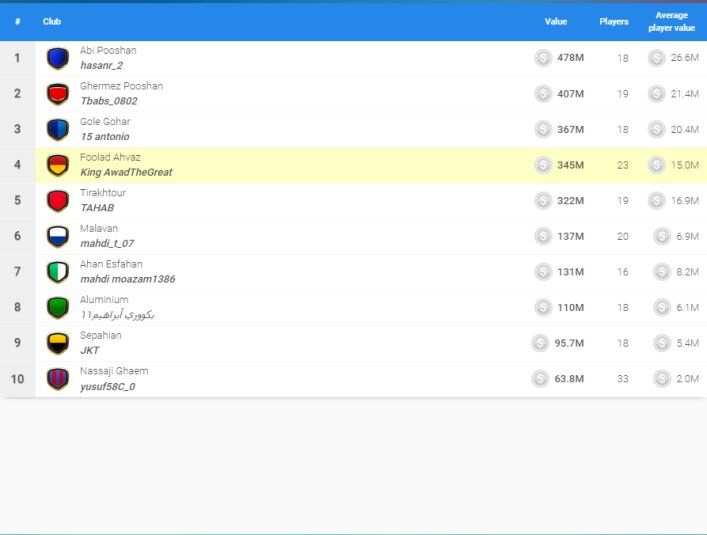Viewport: 707px width, 535px height.
Task: Click the coin icon beside 2.0M average
Action: pos(661,379)
